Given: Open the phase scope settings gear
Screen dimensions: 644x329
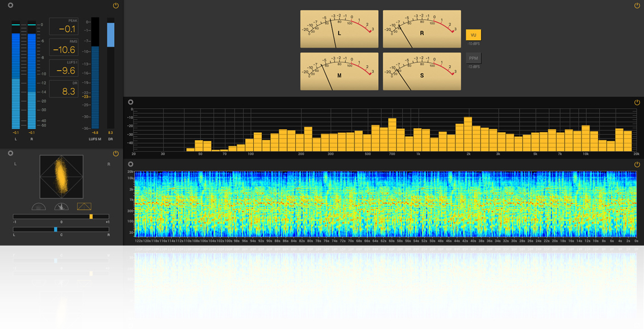Looking at the screenshot, I should click(x=10, y=153).
